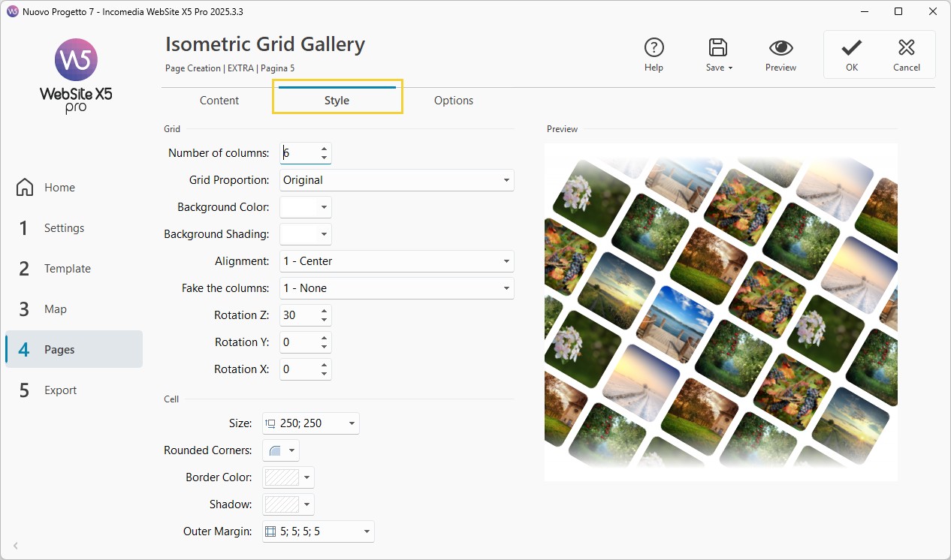Screen dimensions: 951x560
Task: Open the Rounded Corners dropdown
Action: click(280, 450)
